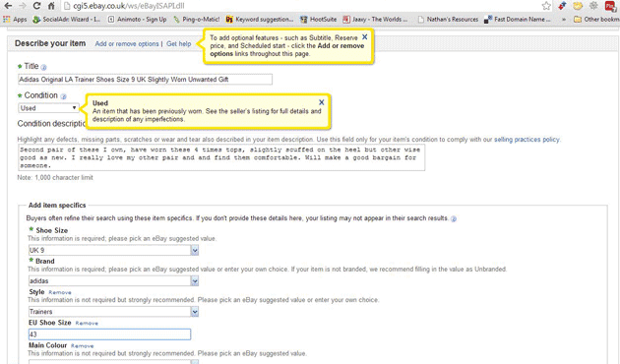The width and height of the screenshot is (620, 364).
Task: Close the Used condition tooltip
Action: click(x=322, y=102)
